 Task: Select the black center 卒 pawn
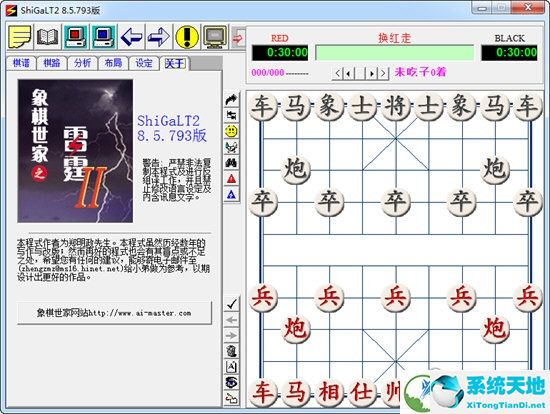395,201
